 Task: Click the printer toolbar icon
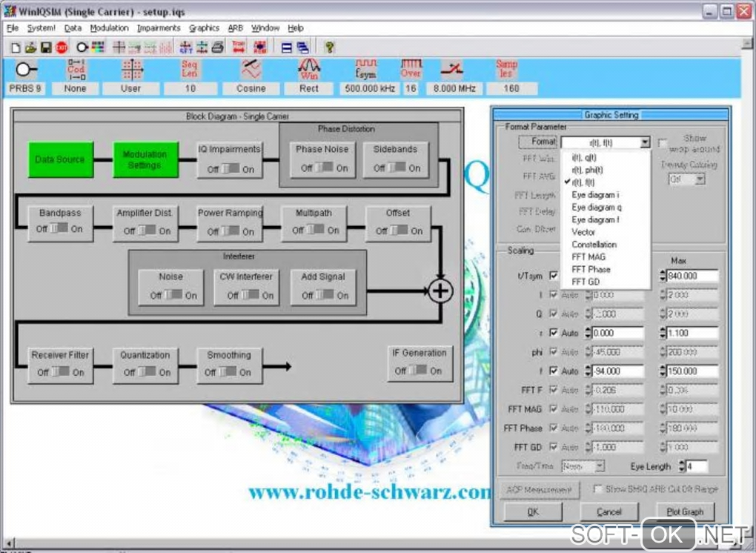click(217, 47)
